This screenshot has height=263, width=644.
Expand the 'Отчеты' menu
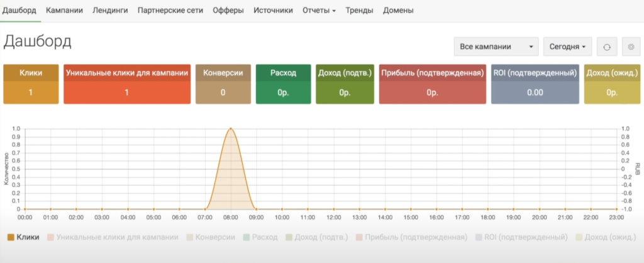[319, 11]
